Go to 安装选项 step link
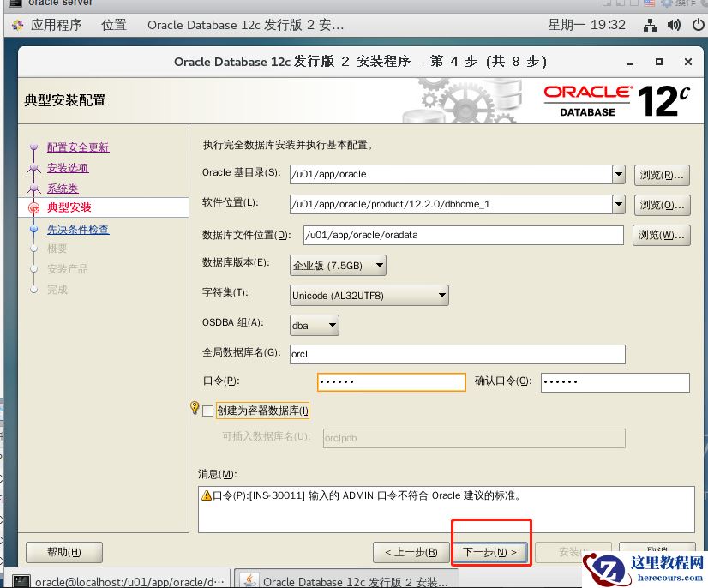 (68, 168)
